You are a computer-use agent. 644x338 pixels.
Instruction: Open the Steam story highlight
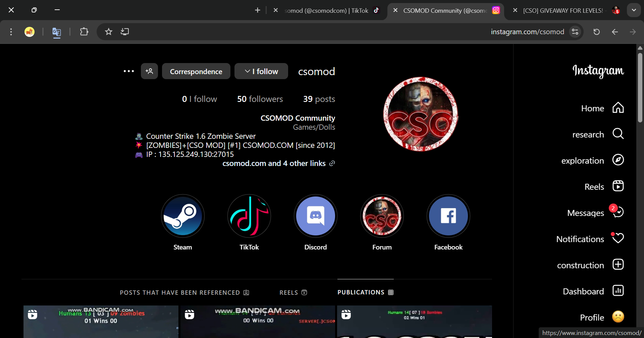tap(182, 216)
